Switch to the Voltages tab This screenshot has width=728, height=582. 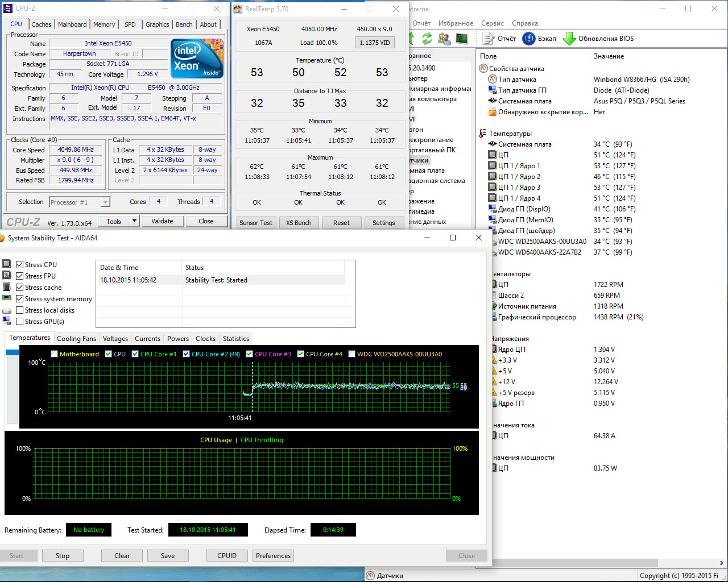point(115,339)
